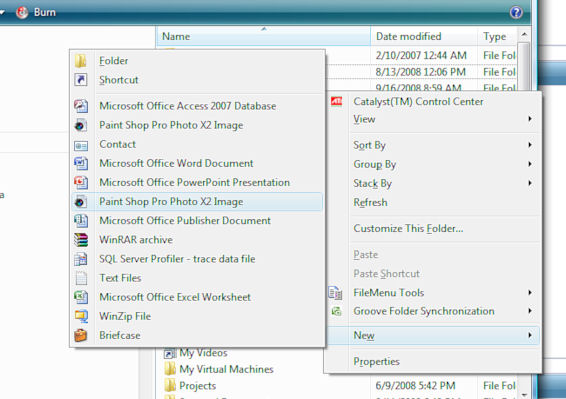Click the Contact card icon
This screenshot has width=566, height=399.
click(x=81, y=145)
